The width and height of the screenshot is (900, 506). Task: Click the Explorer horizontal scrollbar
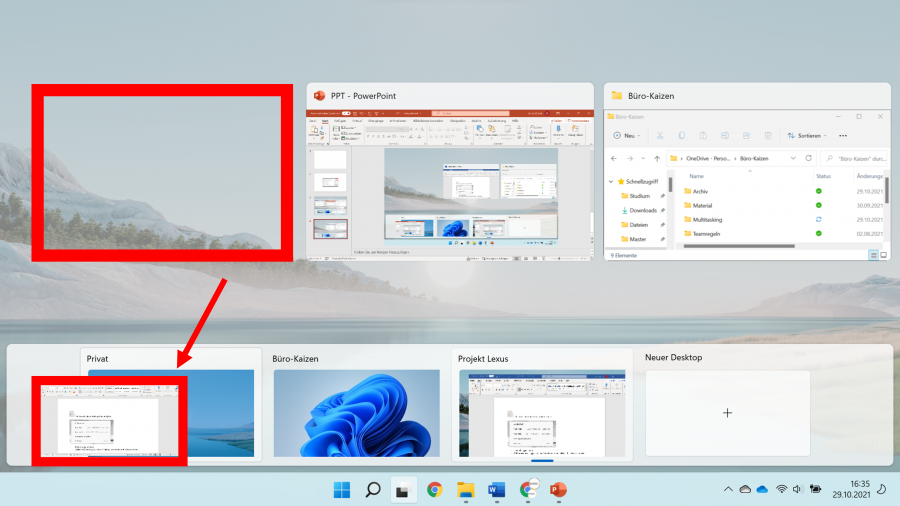(x=739, y=247)
